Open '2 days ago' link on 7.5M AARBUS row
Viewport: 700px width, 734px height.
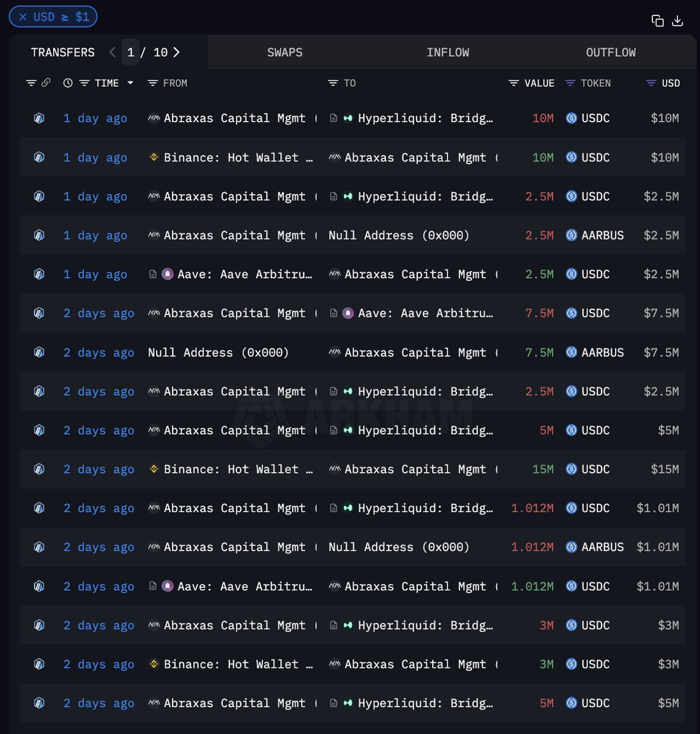pyautogui.click(x=99, y=352)
